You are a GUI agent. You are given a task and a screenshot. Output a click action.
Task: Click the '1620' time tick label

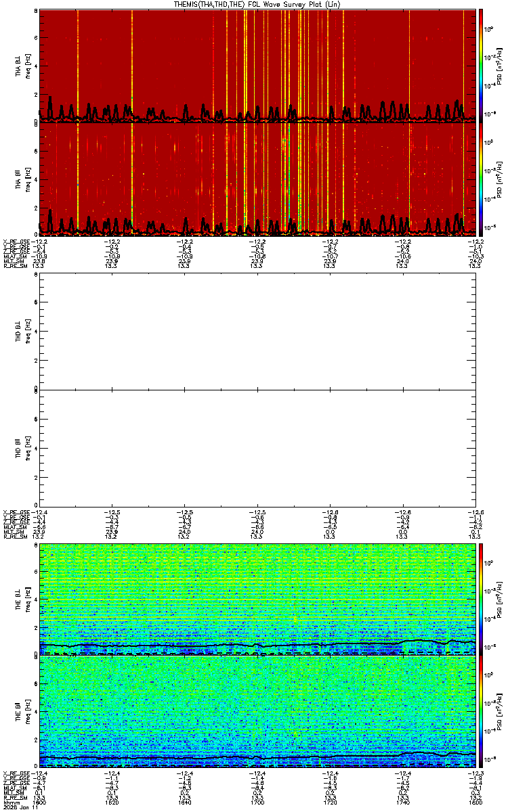[x=112, y=803]
